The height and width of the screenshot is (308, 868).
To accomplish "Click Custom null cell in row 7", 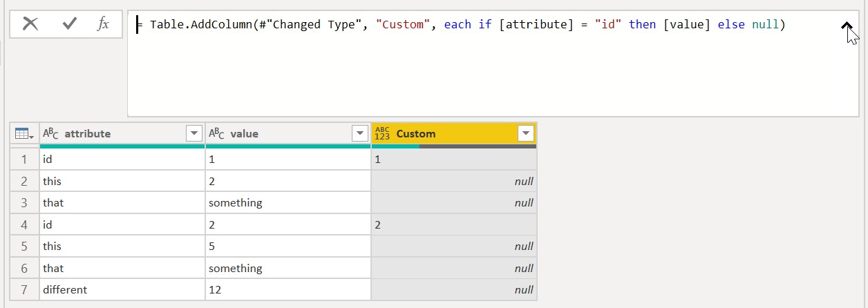I will tap(454, 290).
